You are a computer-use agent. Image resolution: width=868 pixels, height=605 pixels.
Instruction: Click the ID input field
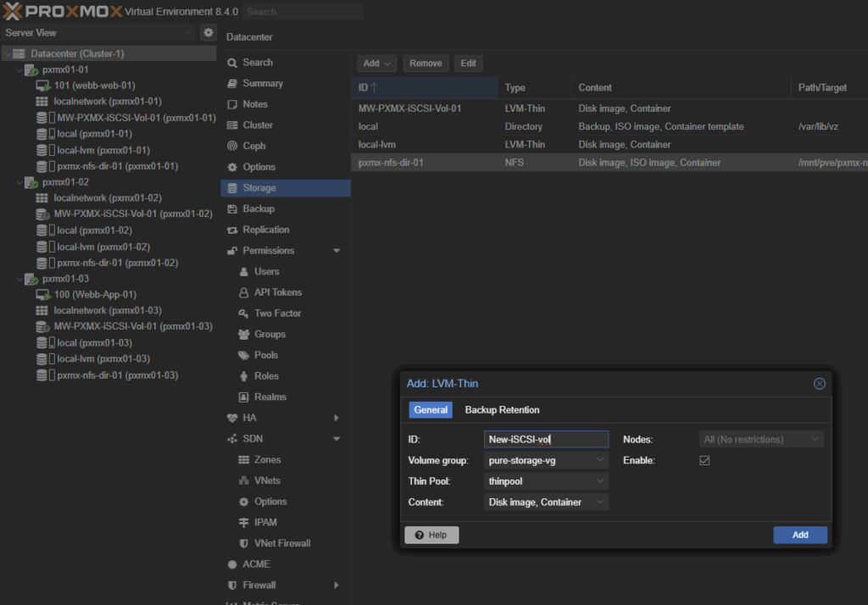(x=546, y=440)
